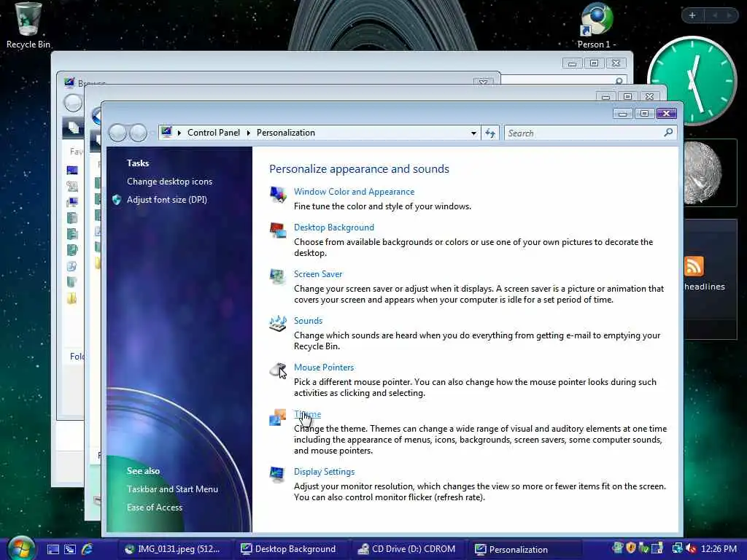Click the Forward navigation button in Personalization
This screenshot has width=747, height=560.
pyautogui.click(x=138, y=133)
